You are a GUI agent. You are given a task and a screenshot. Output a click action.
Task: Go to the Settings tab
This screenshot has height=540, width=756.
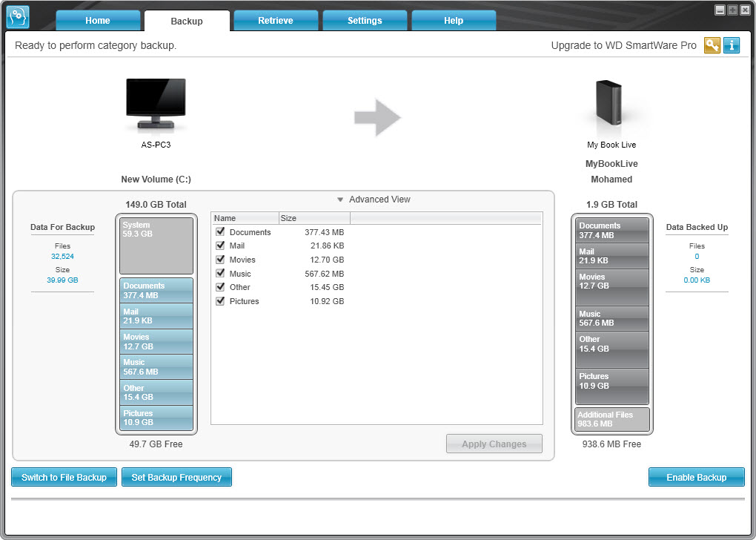365,21
